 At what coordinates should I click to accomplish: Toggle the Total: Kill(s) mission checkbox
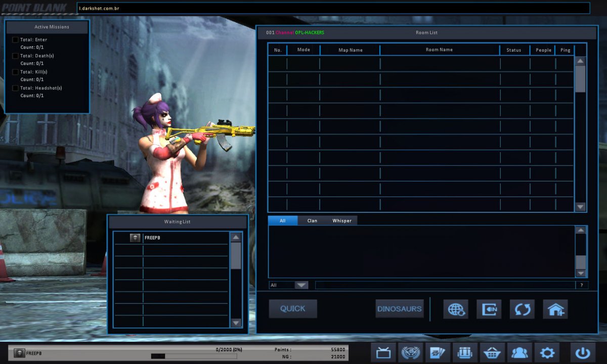tap(15, 72)
